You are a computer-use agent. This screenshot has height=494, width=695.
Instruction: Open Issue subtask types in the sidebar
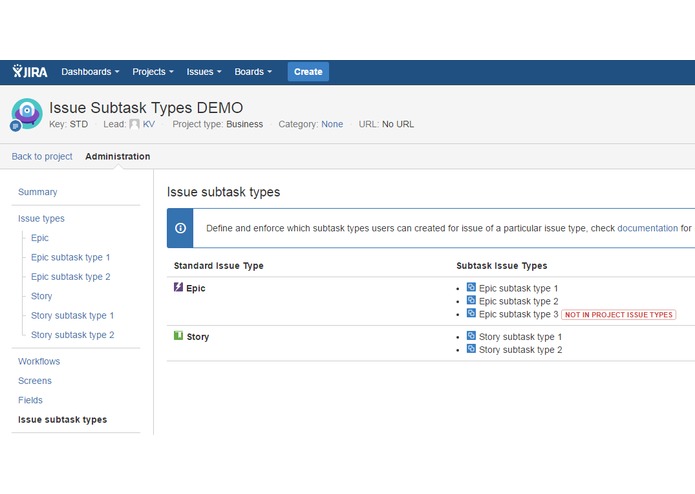pyautogui.click(x=62, y=420)
